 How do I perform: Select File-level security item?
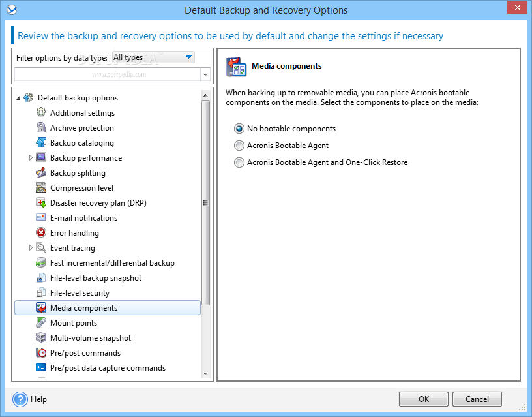tap(80, 293)
